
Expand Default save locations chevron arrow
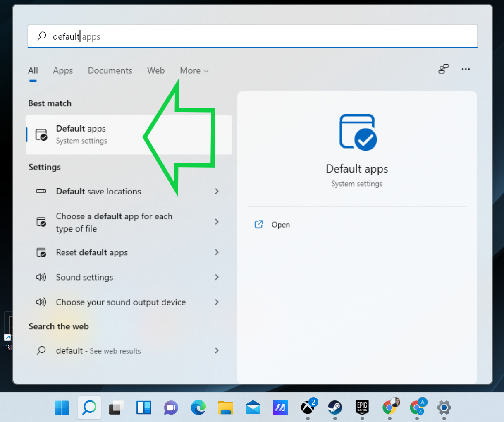point(217,191)
